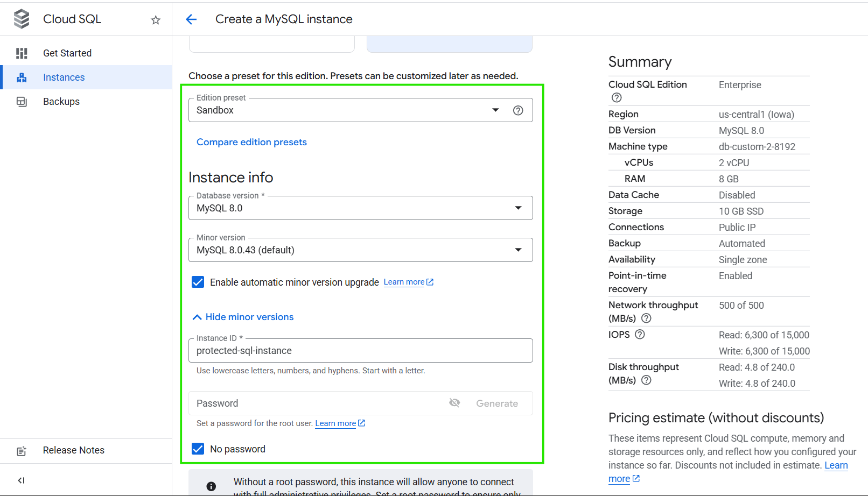Click the Edition preset help icon

518,110
